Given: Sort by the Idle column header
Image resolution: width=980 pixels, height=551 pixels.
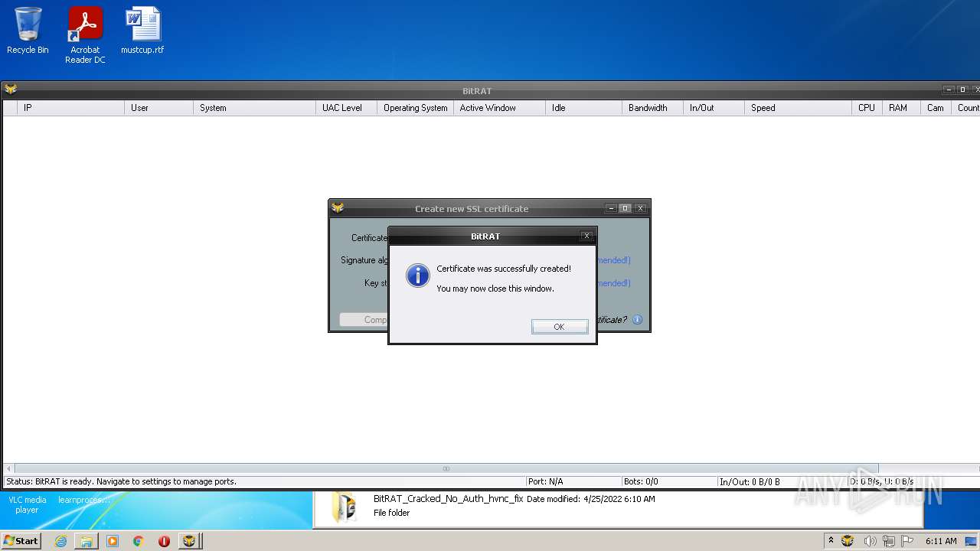Looking at the screenshot, I should pos(583,108).
